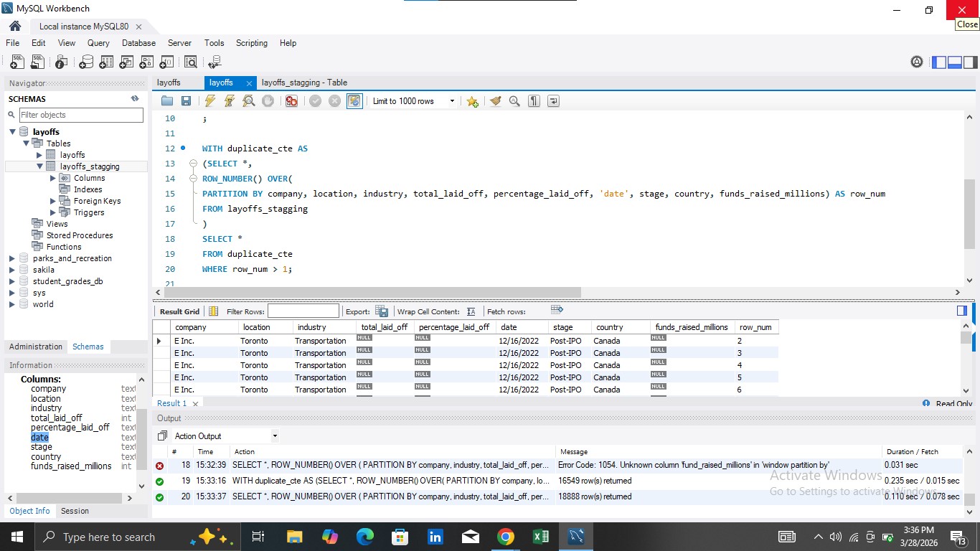Execute the SQL script with the lightning icon
This screenshot has width=980, height=551.
coord(210,101)
